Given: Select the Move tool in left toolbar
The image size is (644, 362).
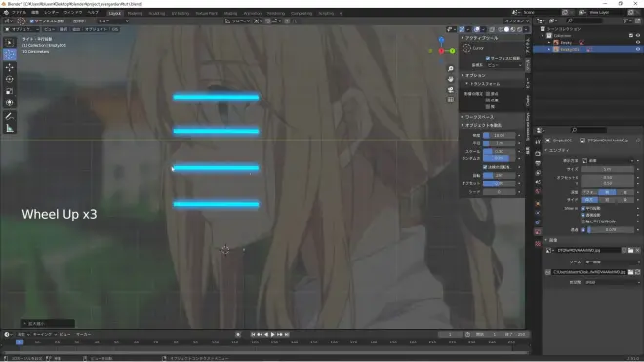Looking at the screenshot, I should [x=10, y=67].
